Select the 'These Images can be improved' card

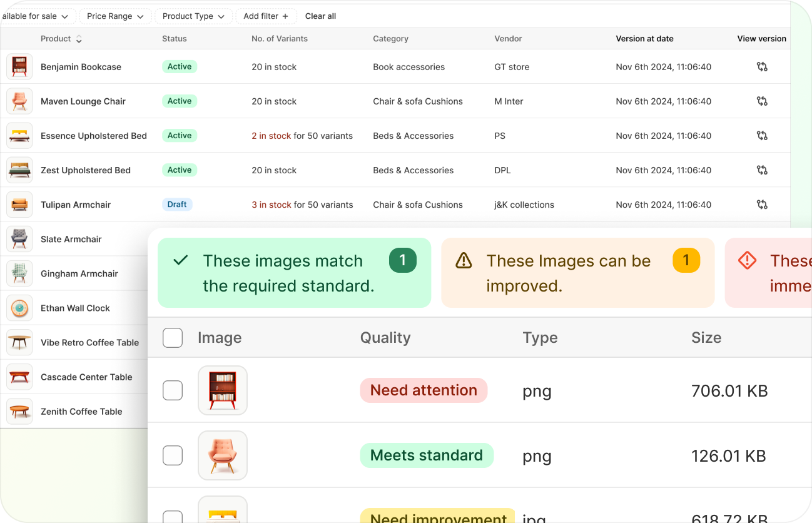tap(577, 273)
